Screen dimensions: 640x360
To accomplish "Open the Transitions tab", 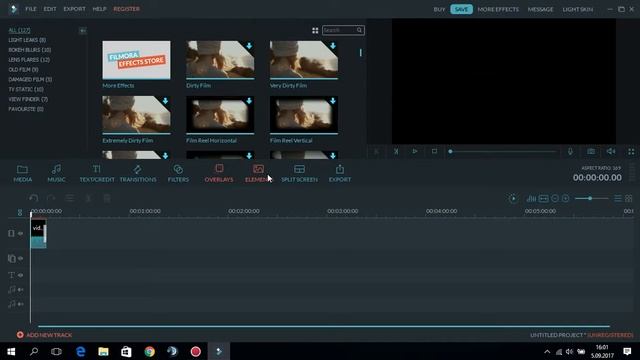I will pyautogui.click(x=138, y=173).
